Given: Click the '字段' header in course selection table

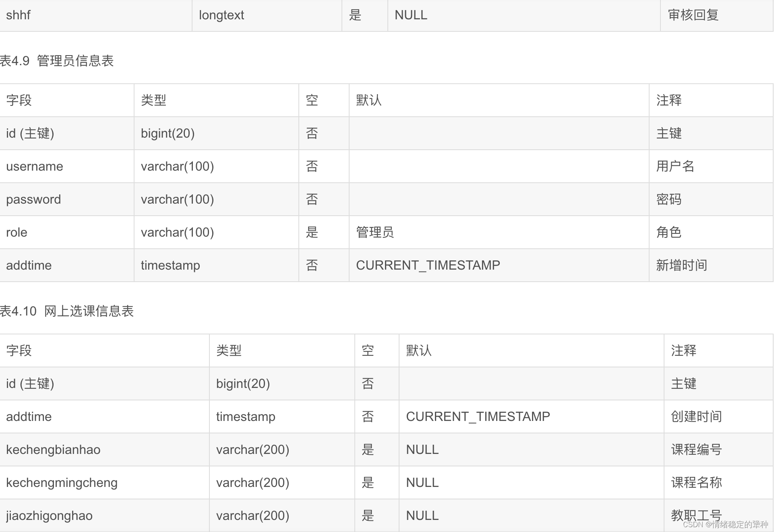Looking at the screenshot, I should tap(19, 351).
